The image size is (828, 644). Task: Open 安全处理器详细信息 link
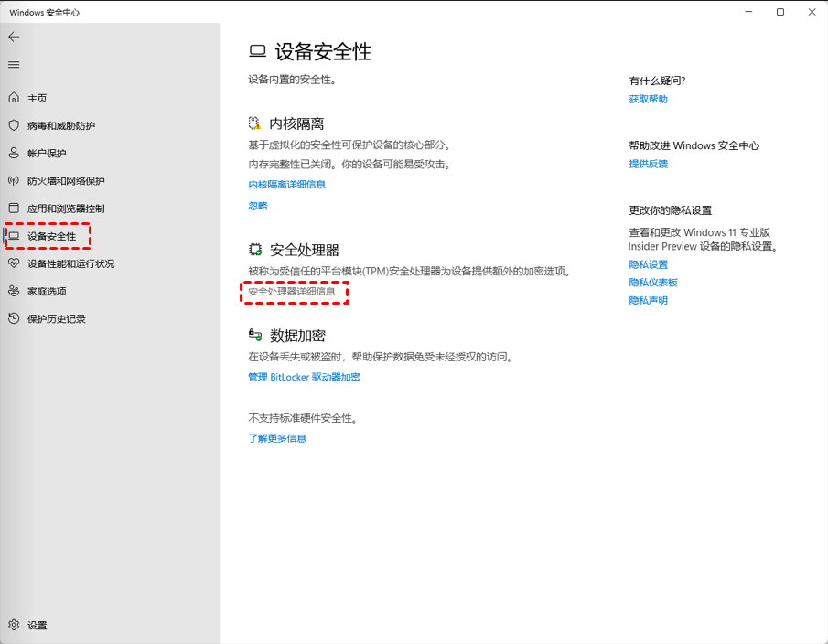pyautogui.click(x=292, y=291)
